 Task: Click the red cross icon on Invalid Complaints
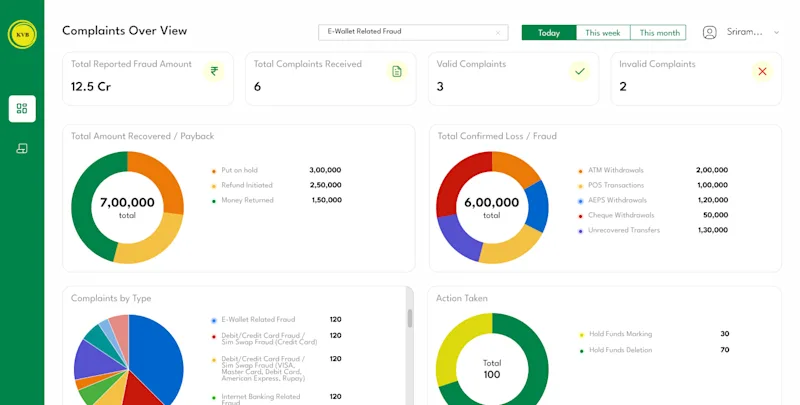coord(762,71)
